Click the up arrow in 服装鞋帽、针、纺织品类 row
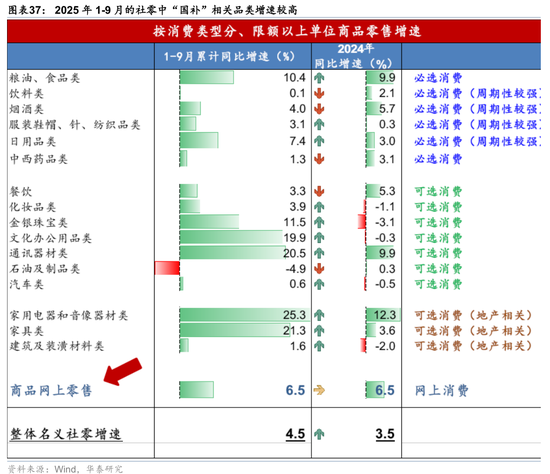This screenshot has width=550, height=474. (x=319, y=124)
